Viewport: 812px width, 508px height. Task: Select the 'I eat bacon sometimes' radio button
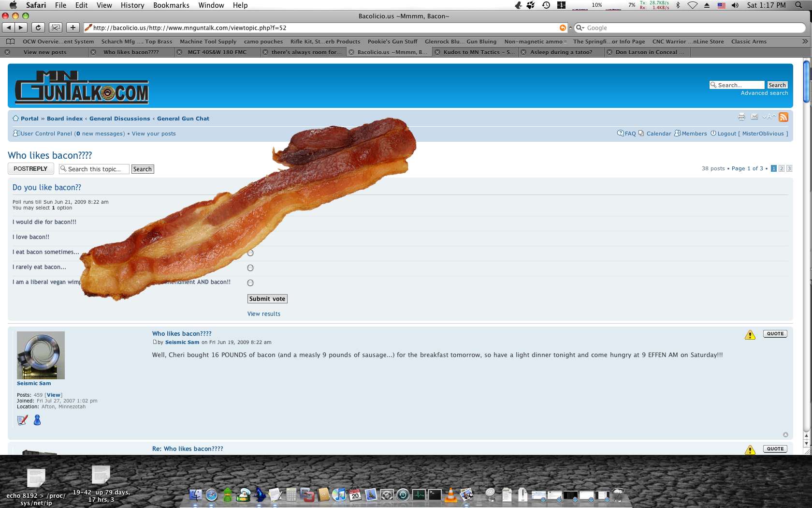tap(250, 253)
